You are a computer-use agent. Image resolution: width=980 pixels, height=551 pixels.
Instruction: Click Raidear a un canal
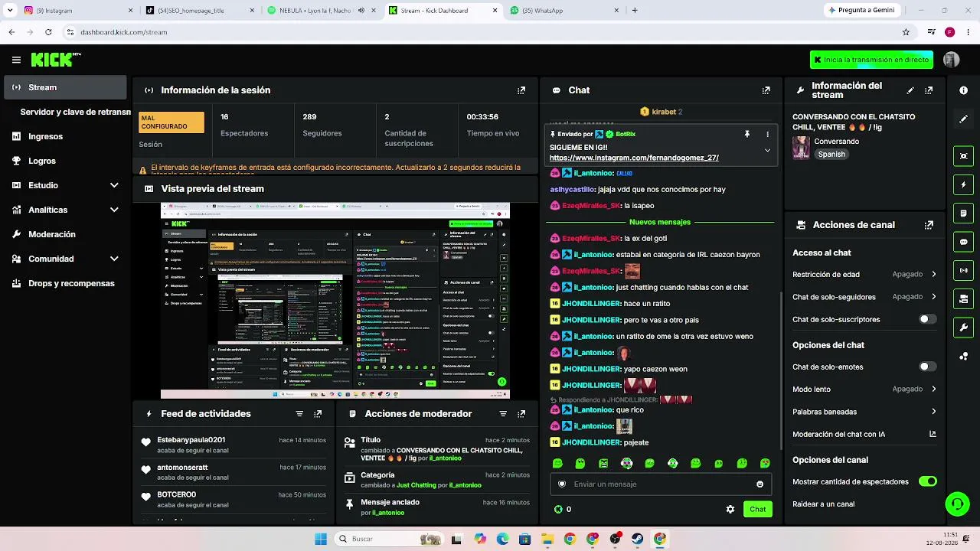tap(824, 504)
